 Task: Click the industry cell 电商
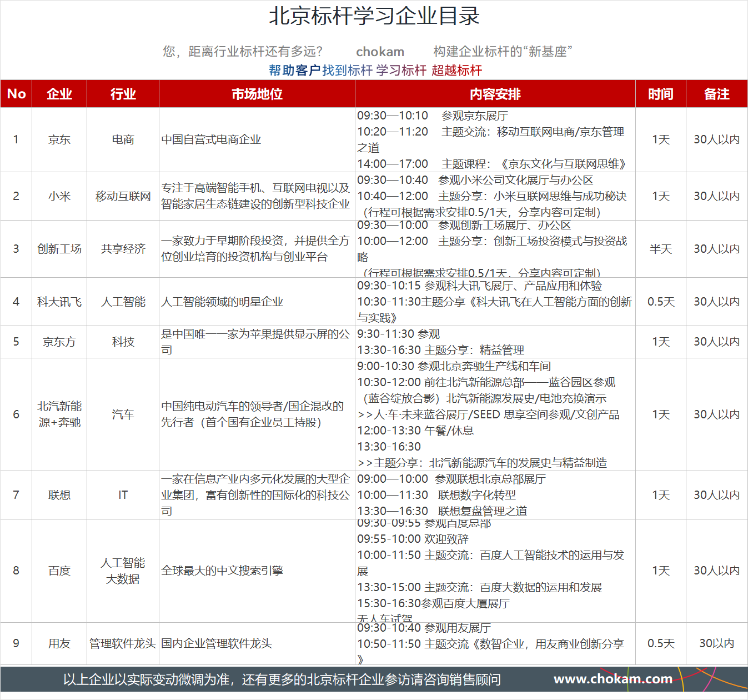123,139
